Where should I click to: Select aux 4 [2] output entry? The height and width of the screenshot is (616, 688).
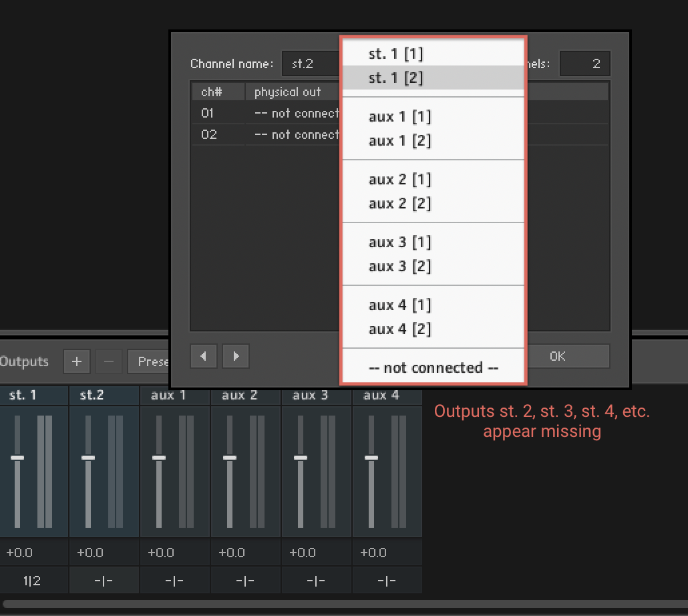point(399,329)
